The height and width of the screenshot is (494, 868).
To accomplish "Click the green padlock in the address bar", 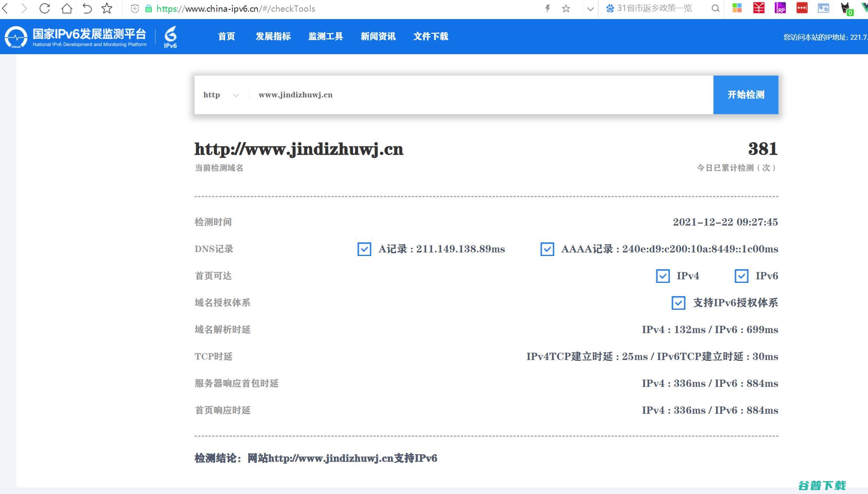I will click(148, 9).
